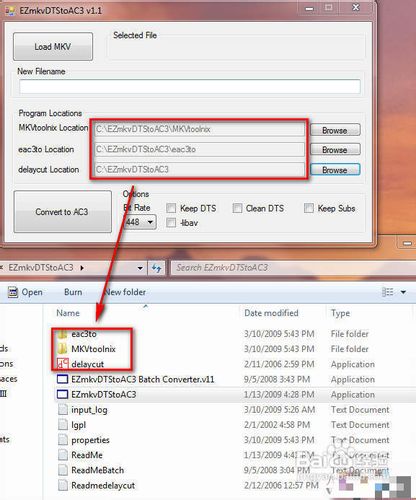Screen dimensions: 416x500
Task: Click the ReadMeBatch file name
Action: (x=98, y=470)
